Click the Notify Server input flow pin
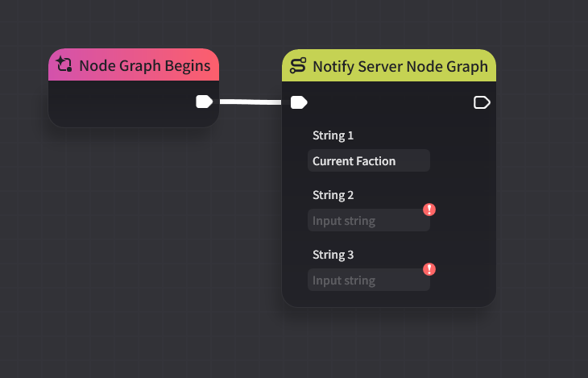588x378 pixels. click(299, 102)
